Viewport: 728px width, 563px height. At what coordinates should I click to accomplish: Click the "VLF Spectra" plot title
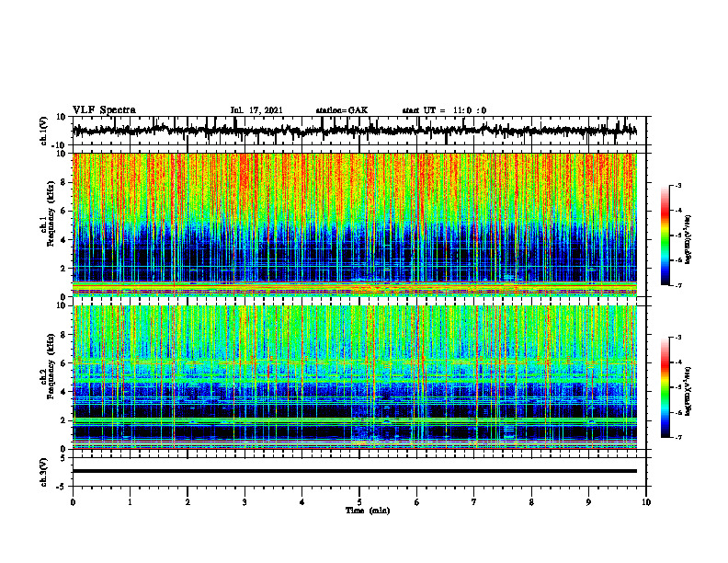(104, 110)
